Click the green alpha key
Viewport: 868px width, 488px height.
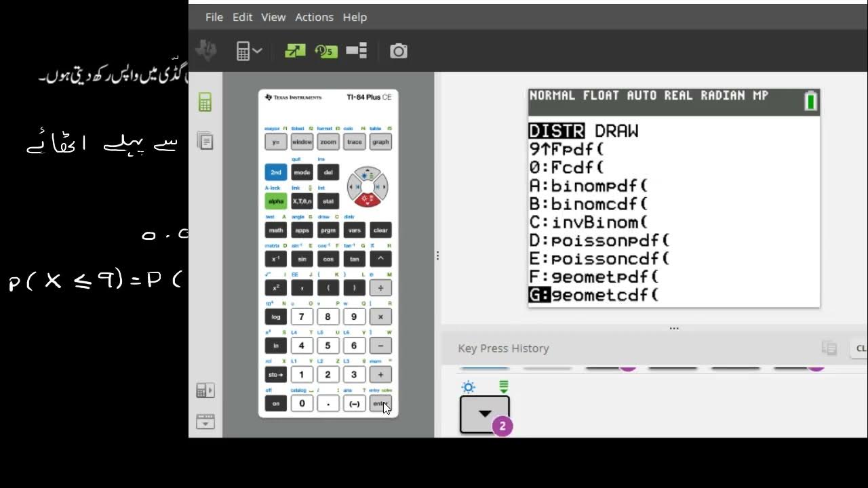pos(275,201)
